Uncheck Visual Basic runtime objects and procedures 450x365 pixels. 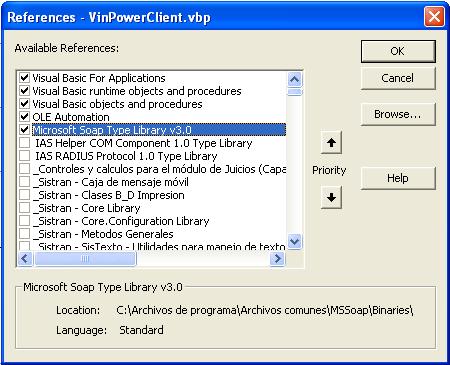[24, 91]
